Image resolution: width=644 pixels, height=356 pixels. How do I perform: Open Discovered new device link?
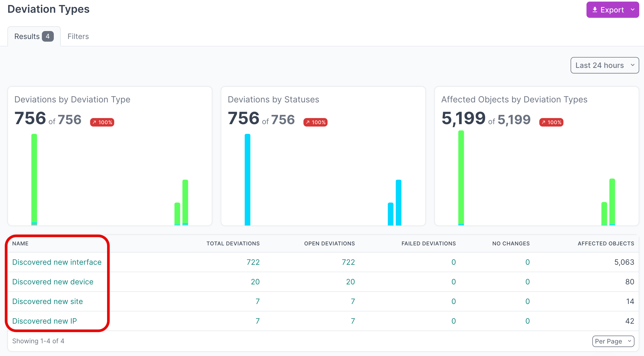pyautogui.click(x=53, y=282)
